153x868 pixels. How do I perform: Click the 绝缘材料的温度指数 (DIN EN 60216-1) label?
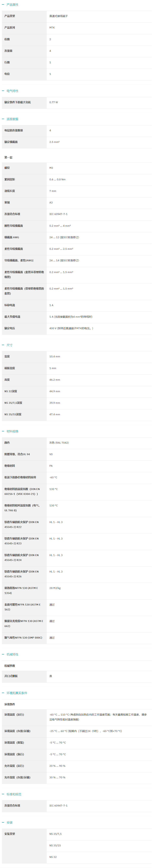point(22,492)
